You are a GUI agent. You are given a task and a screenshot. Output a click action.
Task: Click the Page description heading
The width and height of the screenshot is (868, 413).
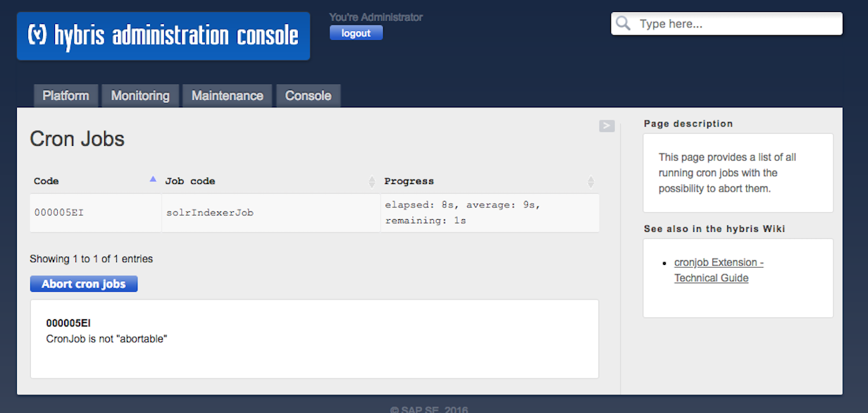pyautogui.click(x=688, y=124)
